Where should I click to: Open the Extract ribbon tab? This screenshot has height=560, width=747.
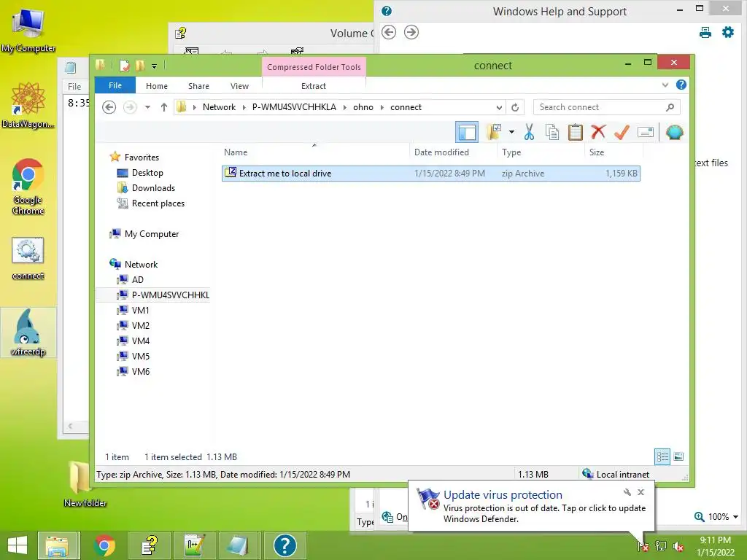pyautogui.click(x=314, y=86)
